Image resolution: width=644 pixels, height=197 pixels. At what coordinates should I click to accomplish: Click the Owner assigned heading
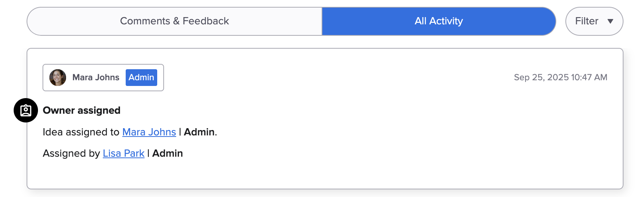click(x=82, y=110)
